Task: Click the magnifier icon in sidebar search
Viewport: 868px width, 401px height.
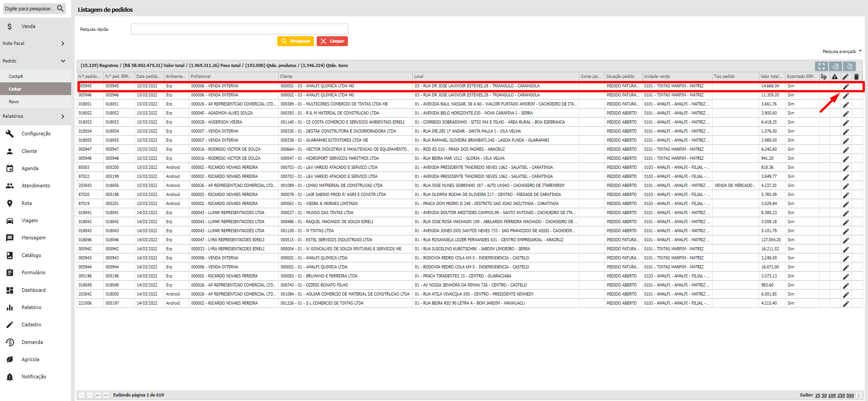Action: [x=60, y=9]
